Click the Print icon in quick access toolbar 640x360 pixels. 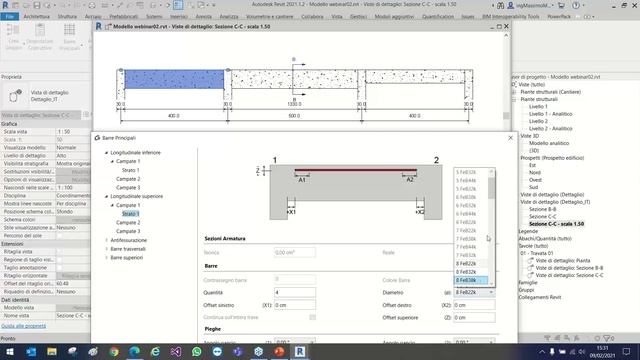pyautogui.click(x=92, y=5)
